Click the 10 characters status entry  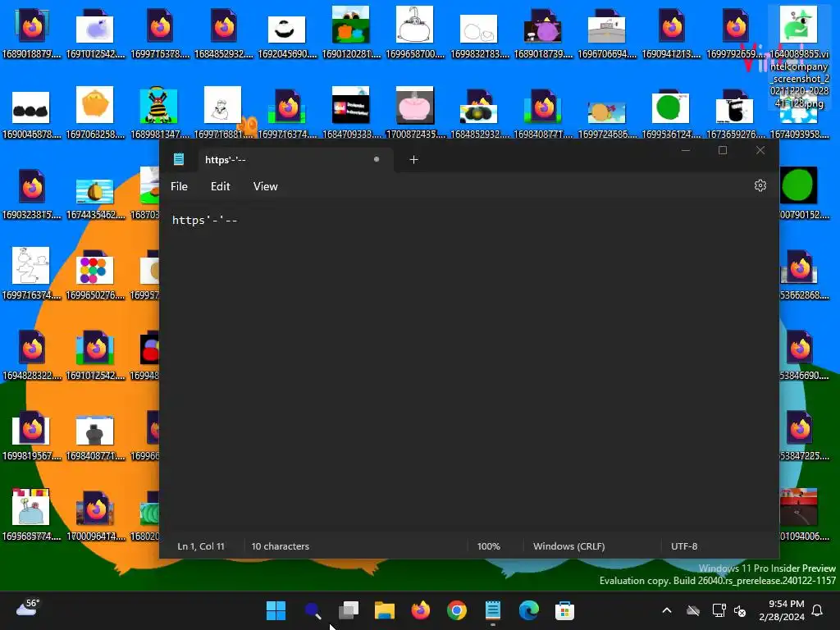(281, 546)
